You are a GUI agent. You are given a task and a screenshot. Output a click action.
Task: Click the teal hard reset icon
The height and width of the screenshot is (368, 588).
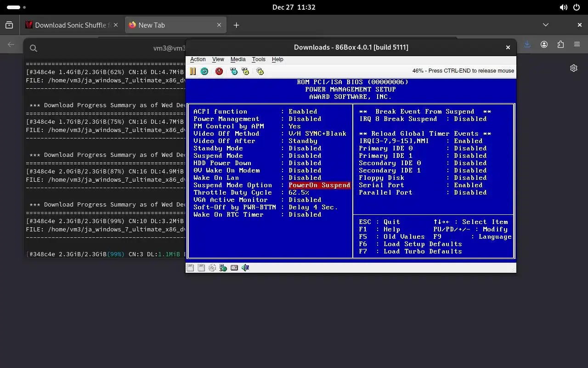[x=204, y=71]
